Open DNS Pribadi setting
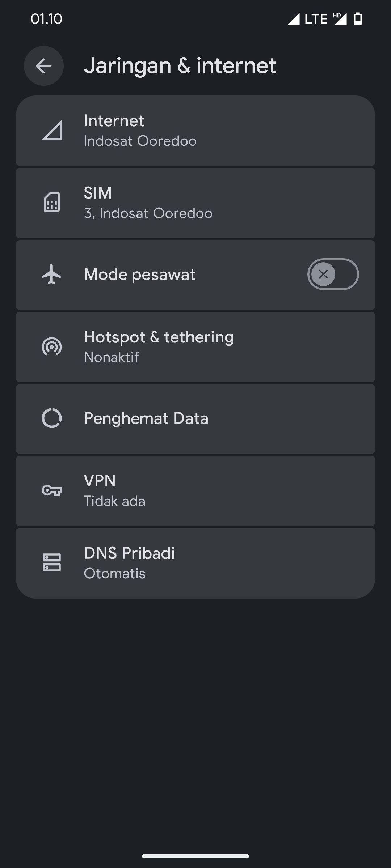The height and width of the screenshot is (868, 391). point(195,563)
